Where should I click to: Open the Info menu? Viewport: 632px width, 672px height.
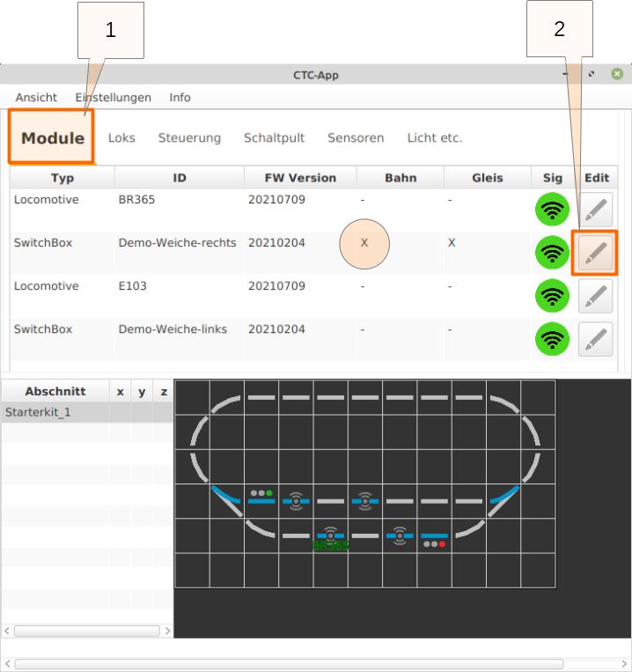tap(180, 97)
